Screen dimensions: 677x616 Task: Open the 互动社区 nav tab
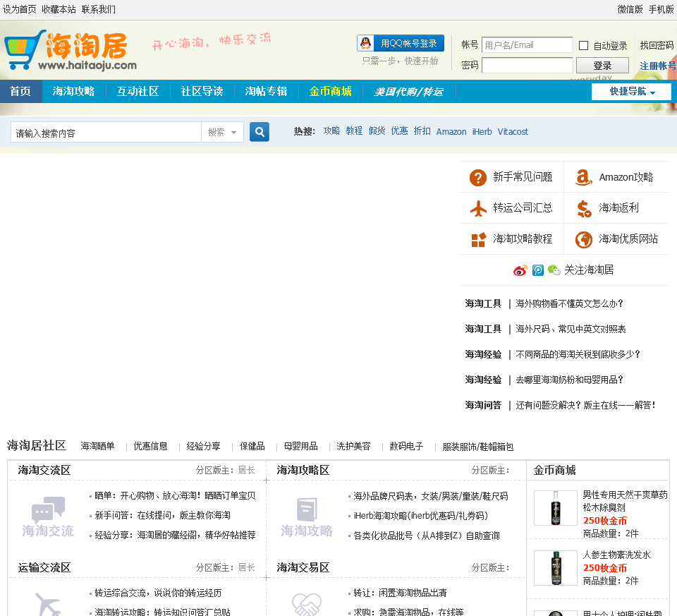138,91
